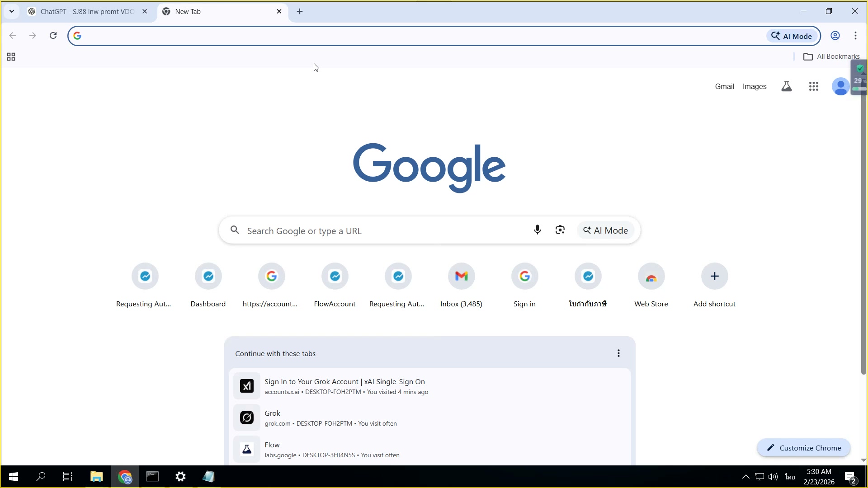This screenshot has height=488, width=868.
Task: Select the Search Labs flask icon
Action: 787,86
